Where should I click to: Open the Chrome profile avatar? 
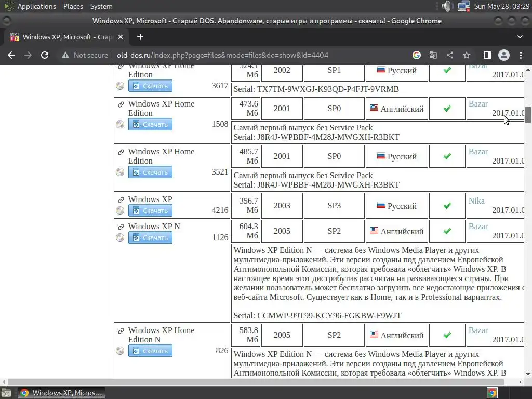pos(504,55)
